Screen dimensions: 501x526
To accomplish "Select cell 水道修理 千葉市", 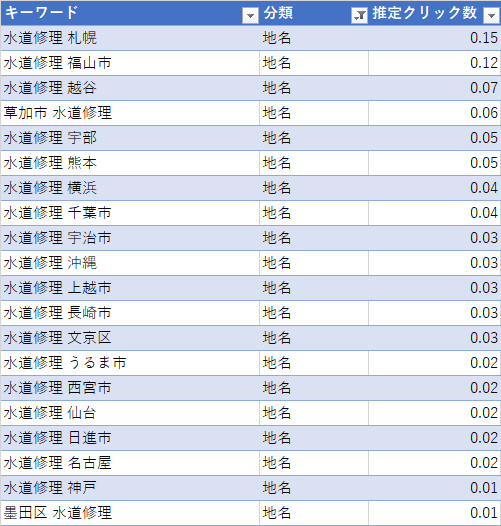I will click(x=130, y=213).
